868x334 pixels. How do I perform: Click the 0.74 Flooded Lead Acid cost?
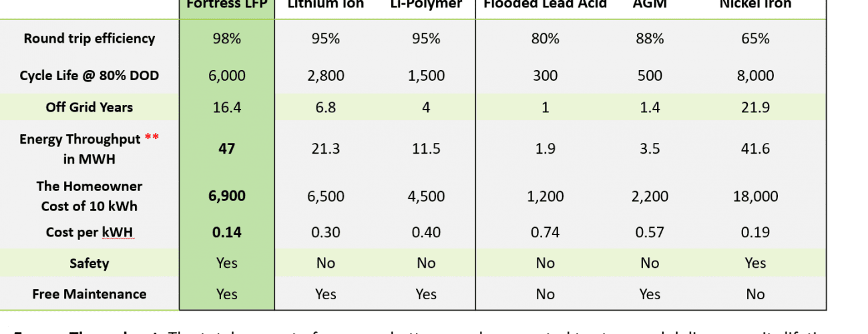click(545, 232)
